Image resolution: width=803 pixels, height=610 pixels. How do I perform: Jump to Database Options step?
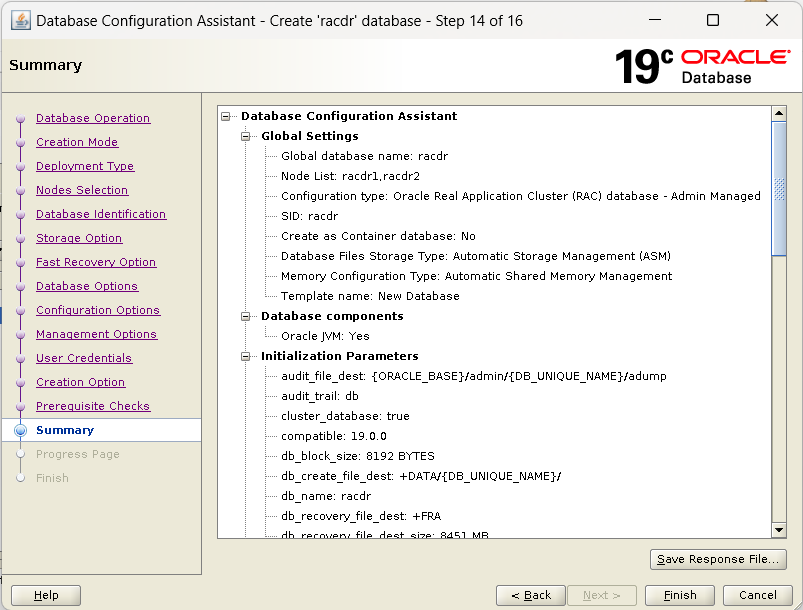87,286
